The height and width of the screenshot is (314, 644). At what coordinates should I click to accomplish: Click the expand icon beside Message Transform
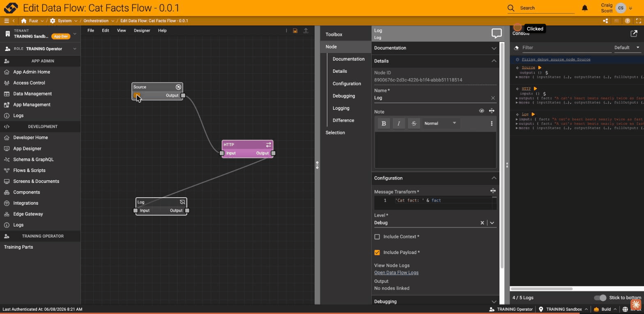pos(493,191)
